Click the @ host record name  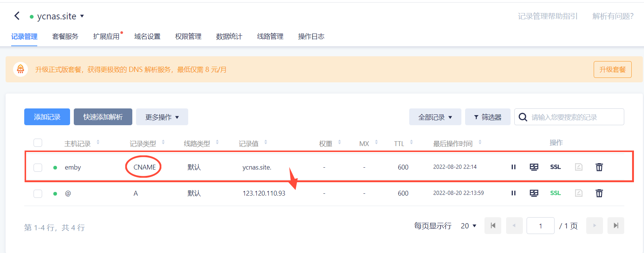(68, 193)
